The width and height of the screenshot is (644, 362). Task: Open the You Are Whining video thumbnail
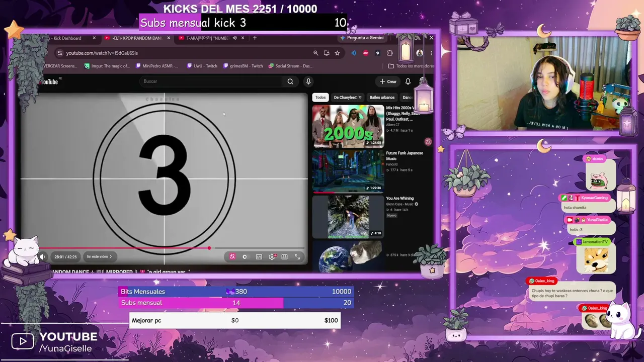click(x=348, y=216)
